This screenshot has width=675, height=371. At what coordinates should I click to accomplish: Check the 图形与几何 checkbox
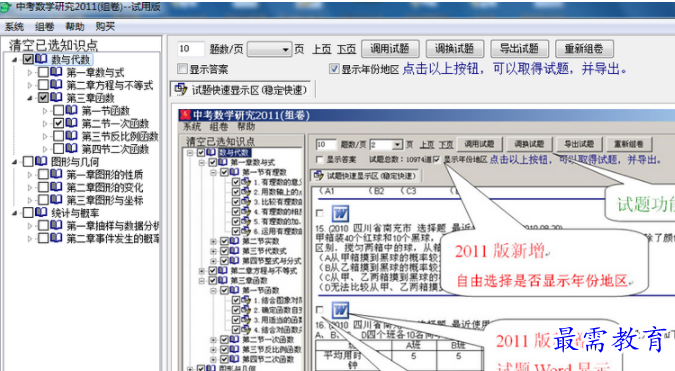28,162
